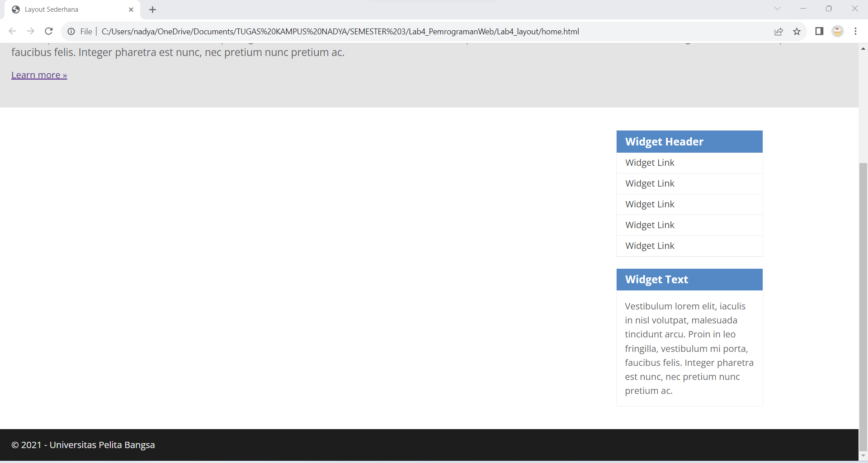The width and height of the screenshot is (868, 463).
Task: Switch to the Layout Sederhana tab
Action: (63, 9)
